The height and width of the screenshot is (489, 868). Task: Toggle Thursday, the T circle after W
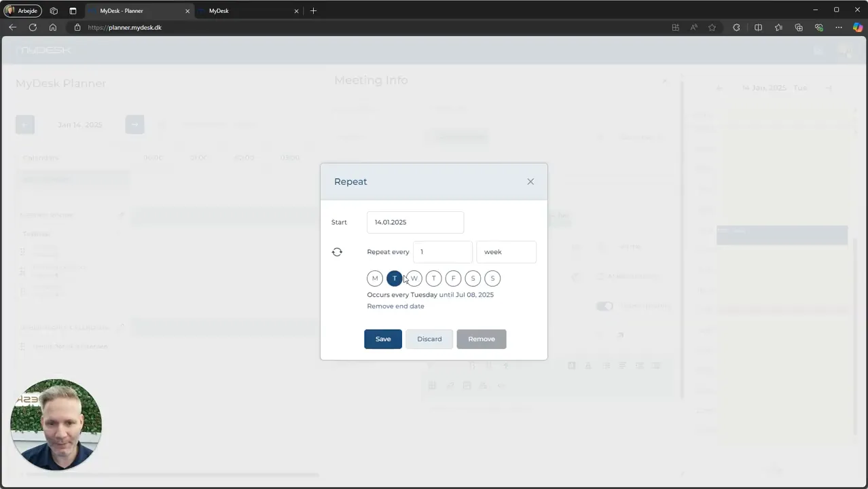click(434, 278)
